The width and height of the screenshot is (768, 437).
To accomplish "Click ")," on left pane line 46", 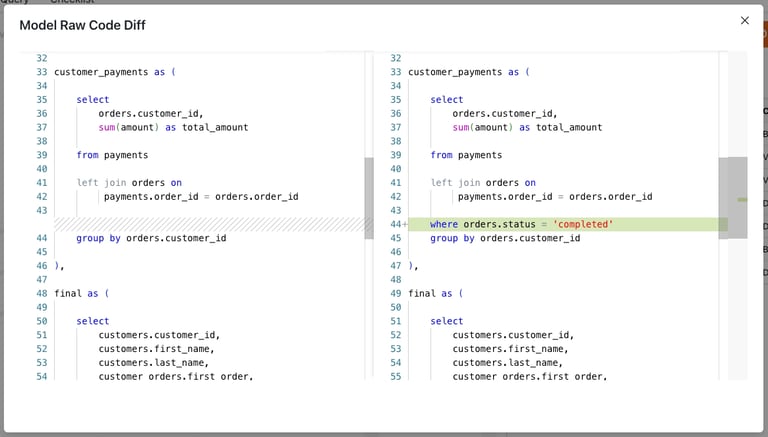I will pos(59,266).
